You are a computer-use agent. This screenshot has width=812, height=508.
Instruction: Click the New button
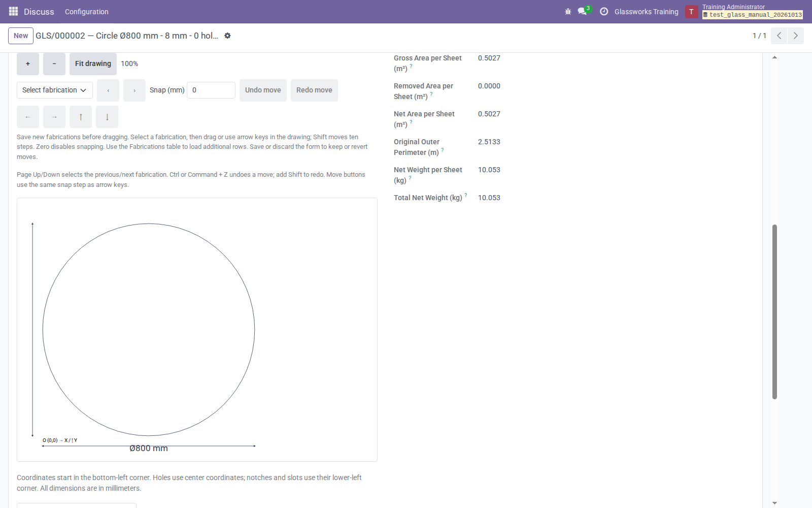[x=21, y=36]
